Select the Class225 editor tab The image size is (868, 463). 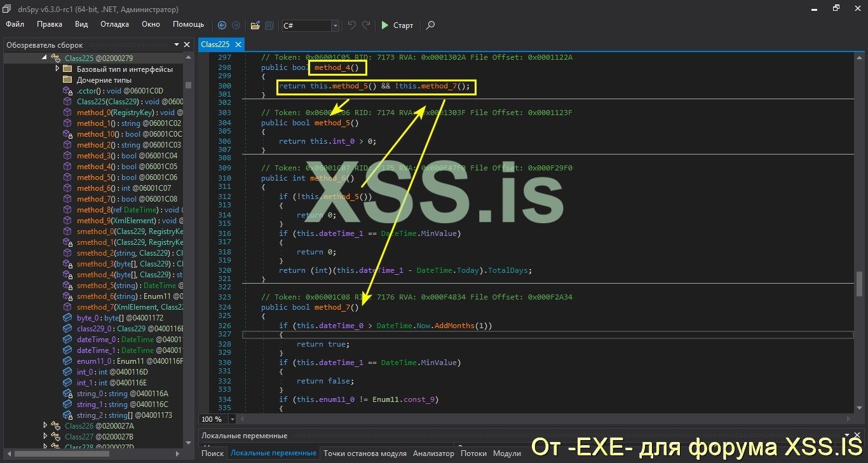click(x=215, y=45)
